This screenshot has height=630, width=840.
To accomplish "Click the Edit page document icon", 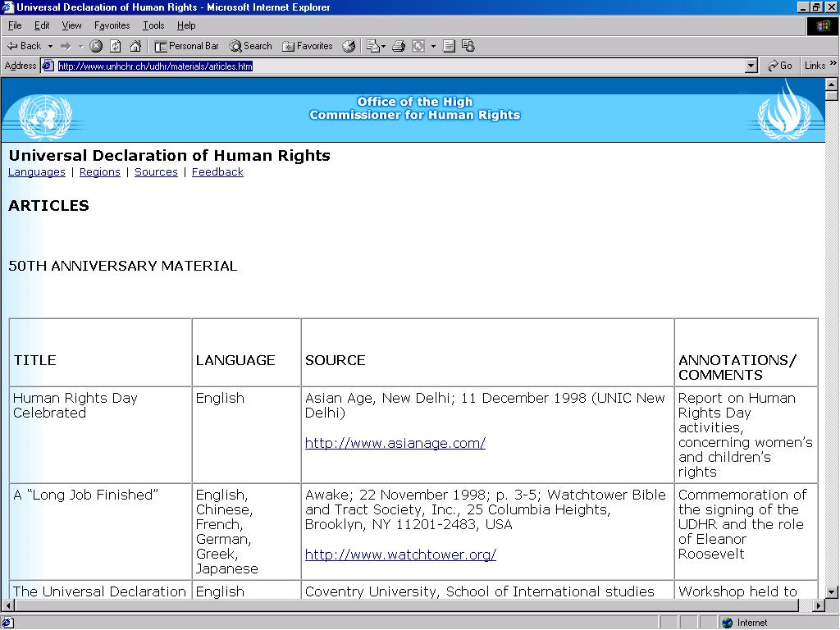I will (x=449, y=46).
